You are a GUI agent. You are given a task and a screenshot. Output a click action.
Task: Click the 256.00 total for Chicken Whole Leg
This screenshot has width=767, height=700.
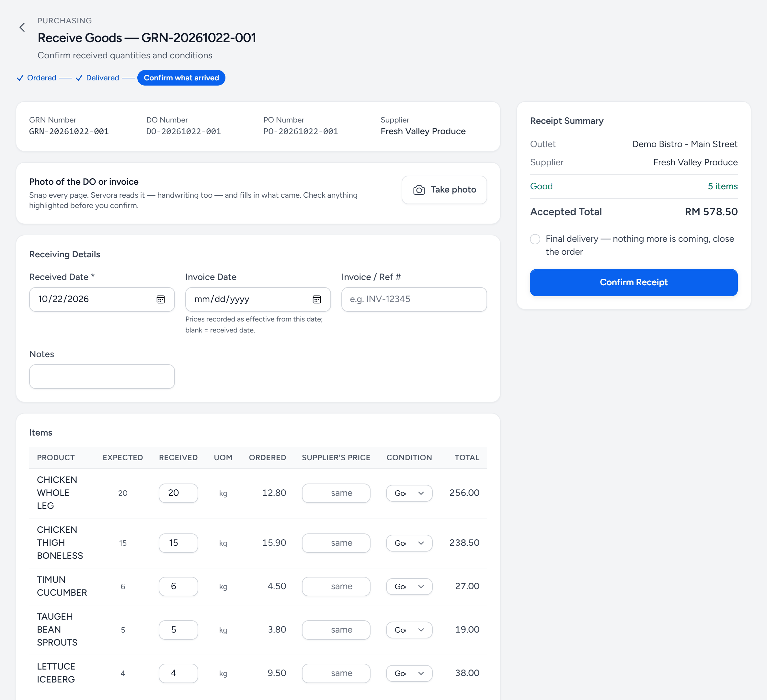pyautogui.click(x=464, y=493)
